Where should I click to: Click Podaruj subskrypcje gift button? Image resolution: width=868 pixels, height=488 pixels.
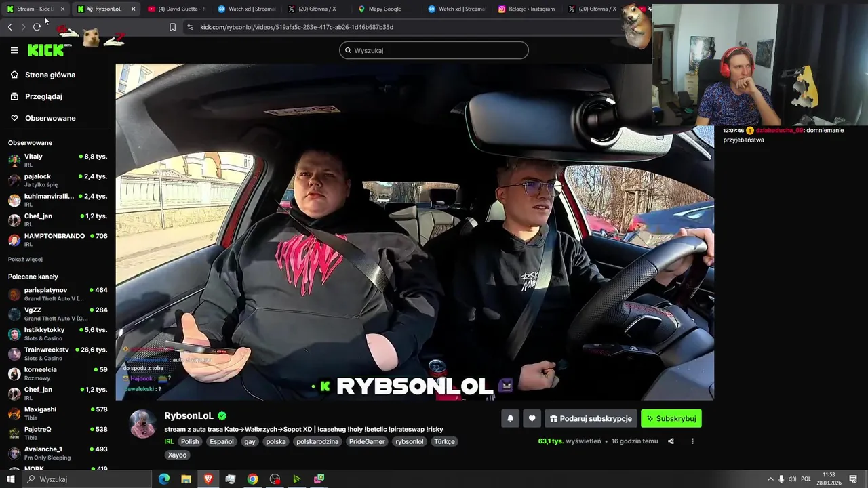[591, 418]
